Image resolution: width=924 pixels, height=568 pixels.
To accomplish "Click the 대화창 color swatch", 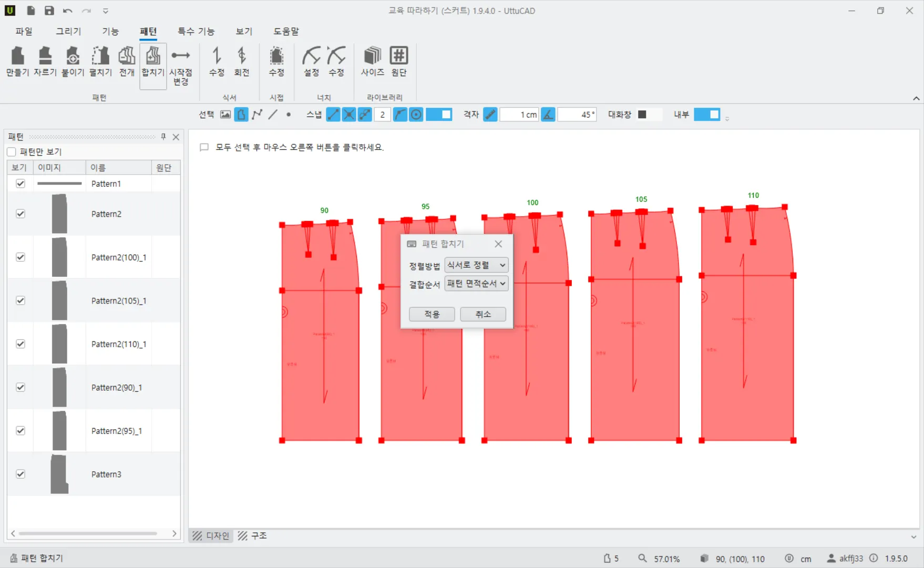I will [x=642, y=115].
